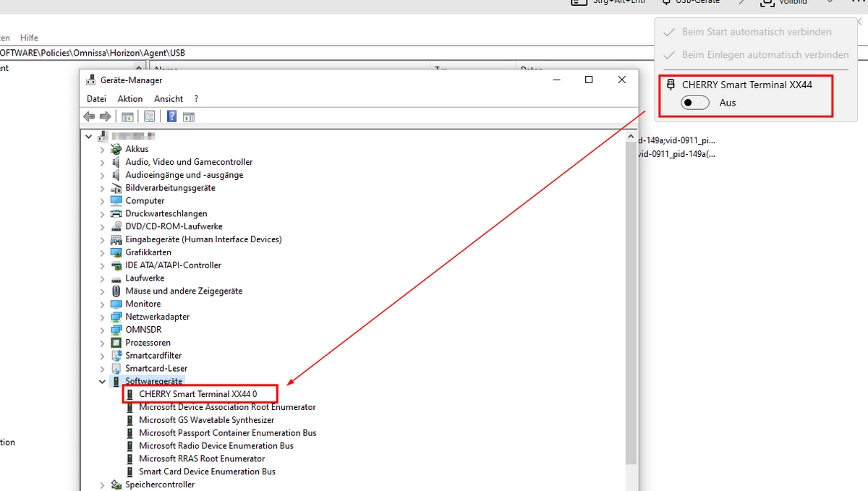The width and height of the screenshot is (868, 491).
Task: Click the Geräte-Manager vertical scrollbar
Action: coord(631,304)
